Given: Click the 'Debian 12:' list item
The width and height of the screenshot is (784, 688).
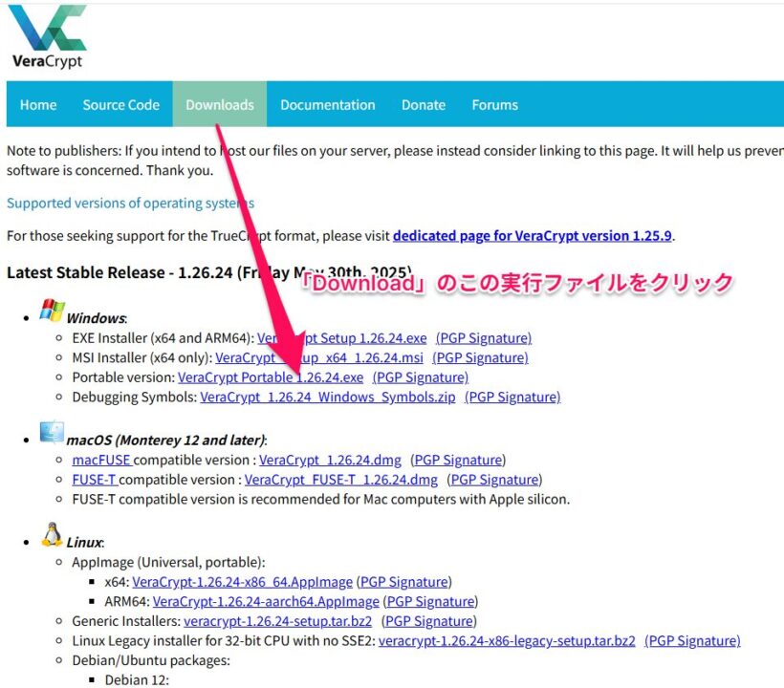Looking at the screenshot, I should pyautogui.click(x=137, y=680).
